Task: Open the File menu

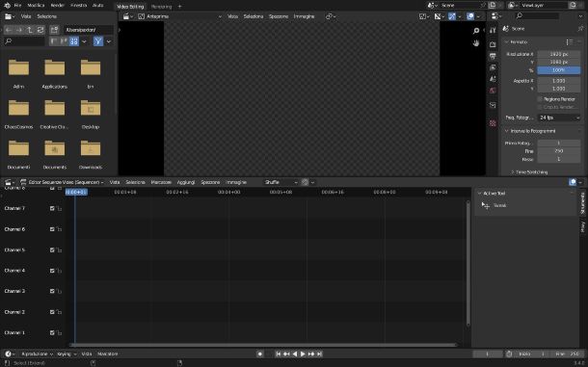Action: click(17, 6)
